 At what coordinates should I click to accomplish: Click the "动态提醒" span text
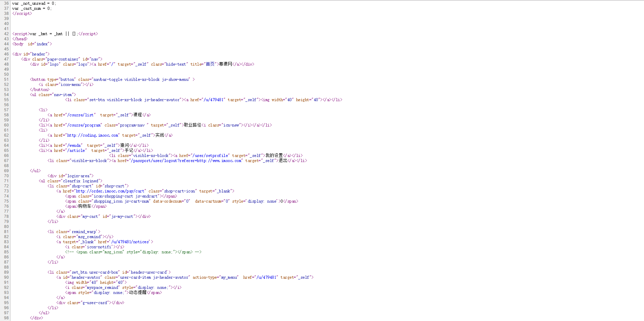(138, 293)
